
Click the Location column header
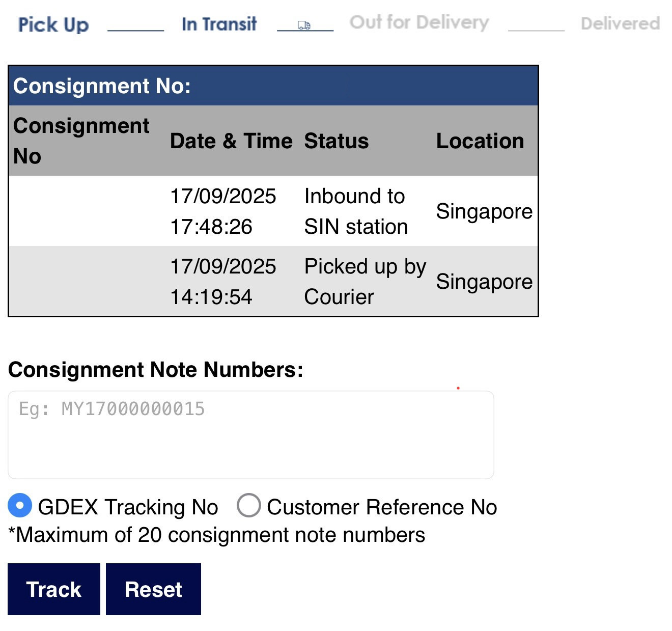tap(480, 141)
